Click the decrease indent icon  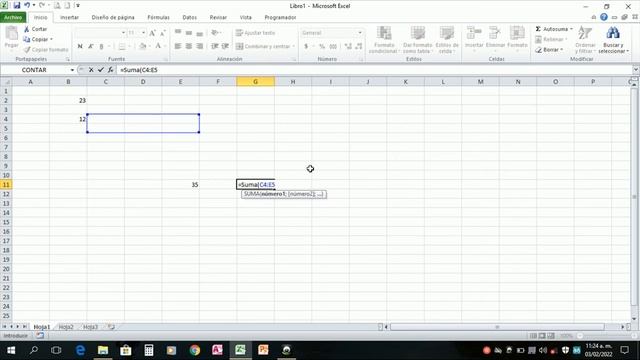click(x=214, y=46)
